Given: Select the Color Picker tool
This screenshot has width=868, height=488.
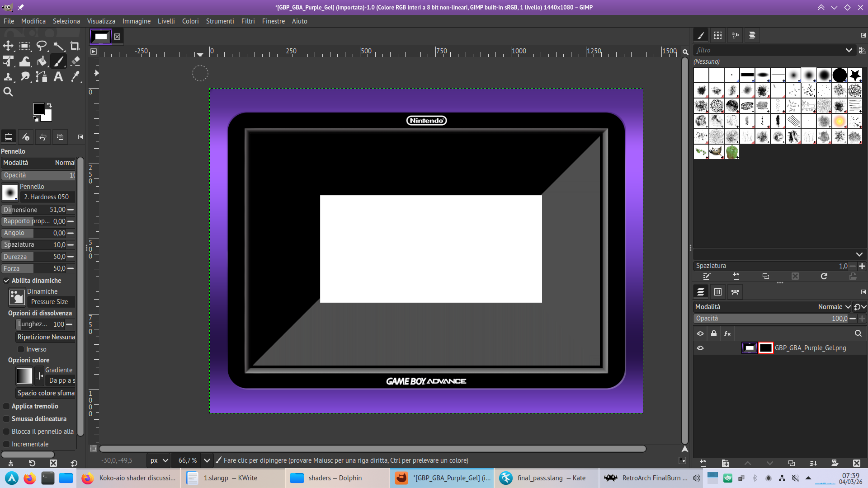Looking at the screenshot, I should [75, 76].
